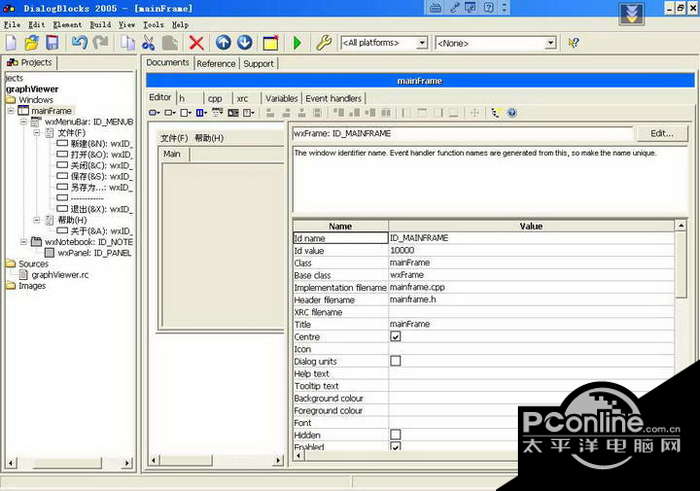Move element up with blue arrow
The image size is (700, 491).
point(223,43)
